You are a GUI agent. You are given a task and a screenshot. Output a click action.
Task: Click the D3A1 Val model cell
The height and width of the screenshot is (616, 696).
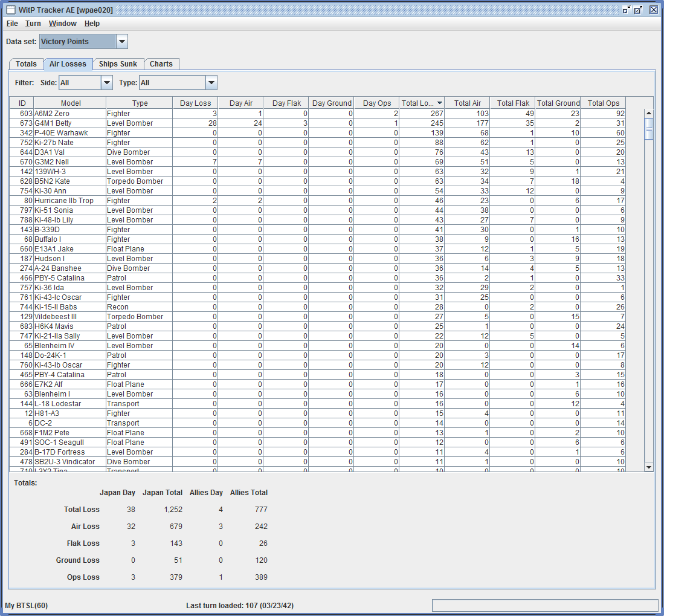69,152
